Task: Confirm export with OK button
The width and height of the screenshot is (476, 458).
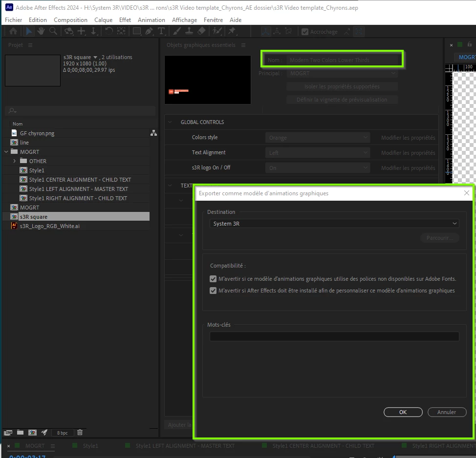Action: pyautogui.click(x=403, y=412)
